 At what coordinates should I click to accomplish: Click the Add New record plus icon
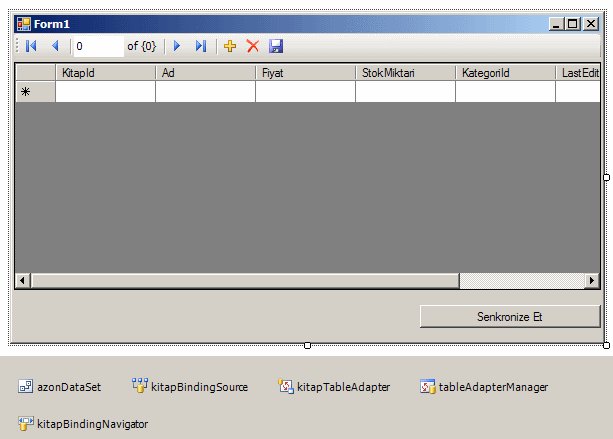point(230,46)
